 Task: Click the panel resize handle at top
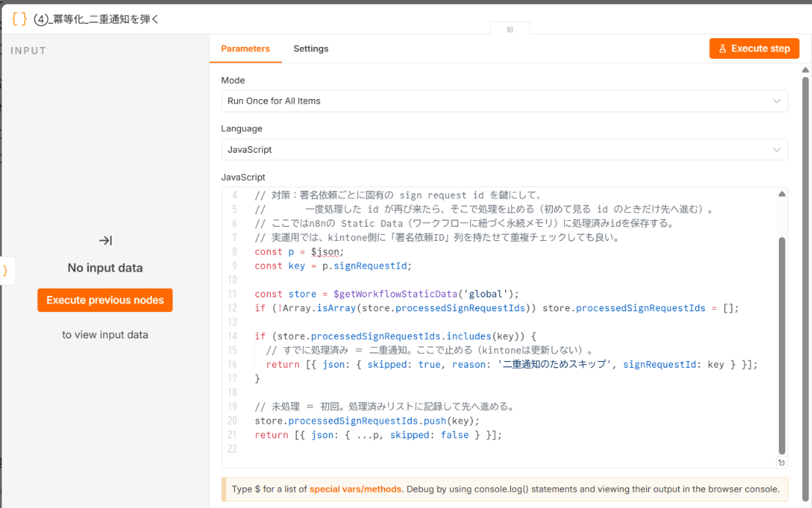pyautogui.click(x=510, y=29)
